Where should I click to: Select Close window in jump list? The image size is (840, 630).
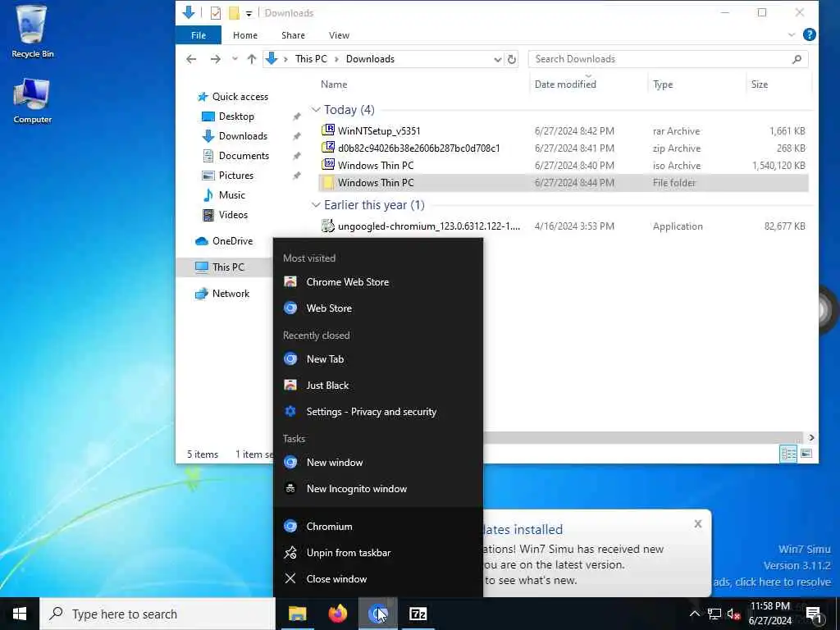[377, 578]
